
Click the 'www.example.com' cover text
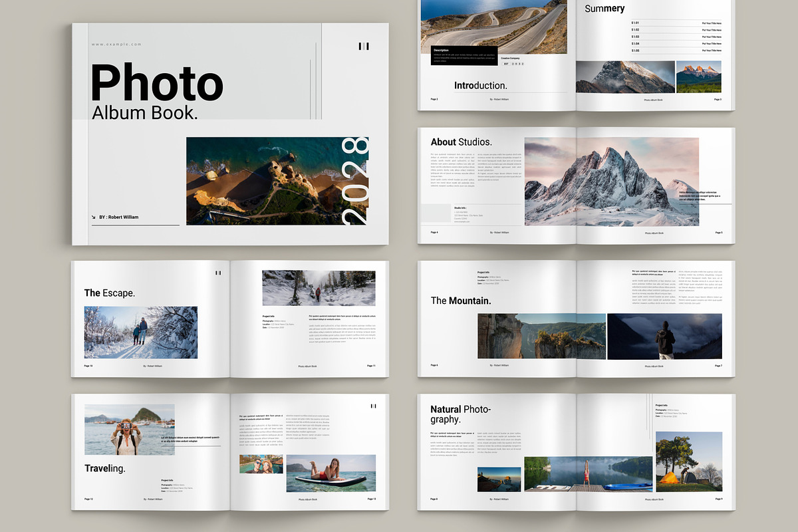tap(116, 45)
